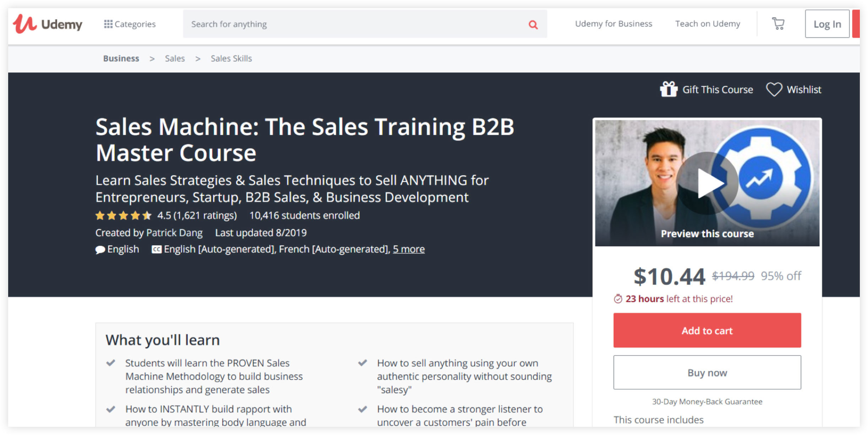This screenshot has width=868, height=435.
Task: Click the gift box icon
Action: click(669, 89)
